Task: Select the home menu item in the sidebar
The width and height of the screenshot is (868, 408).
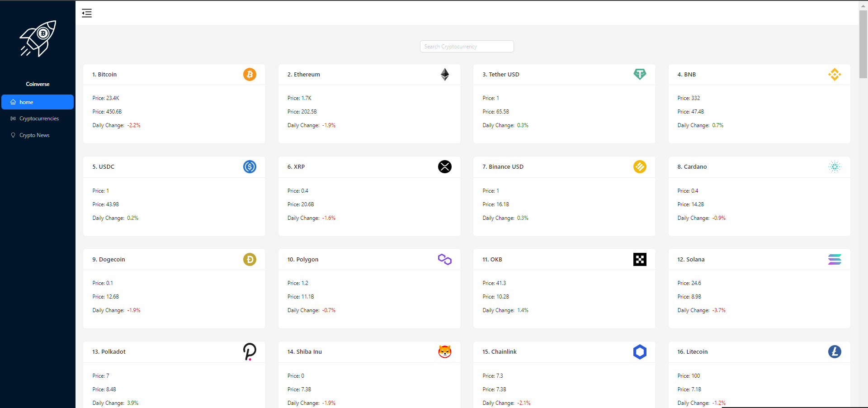Action: 38,102
